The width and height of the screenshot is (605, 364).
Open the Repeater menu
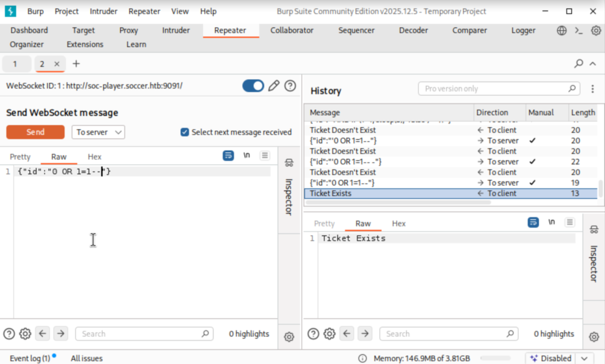point(144,11)
